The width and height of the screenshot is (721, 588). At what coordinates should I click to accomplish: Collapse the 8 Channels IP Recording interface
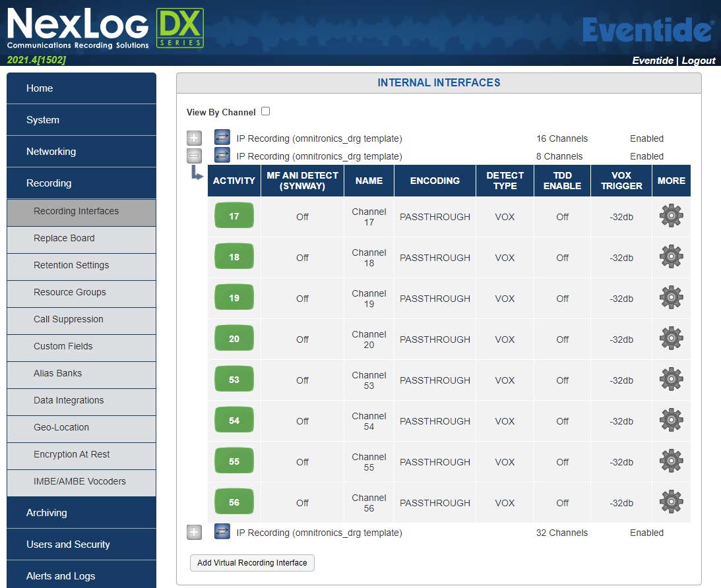pos(194,156)
